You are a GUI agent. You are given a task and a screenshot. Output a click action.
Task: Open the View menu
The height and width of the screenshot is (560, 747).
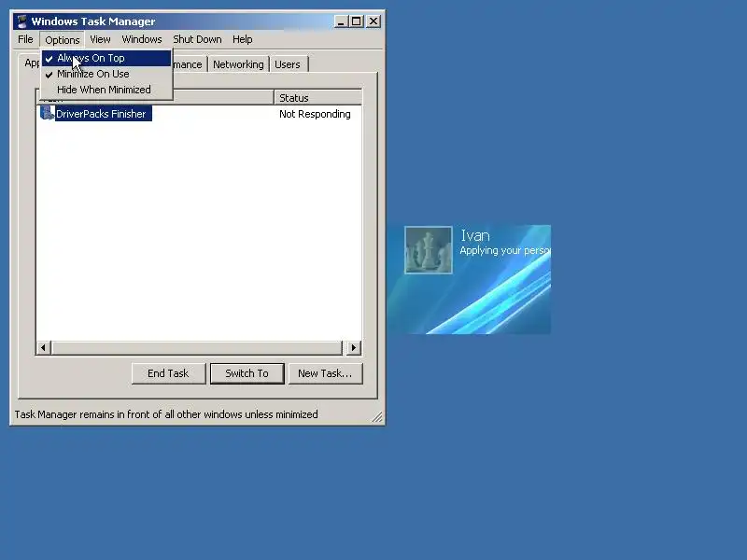coord(100,39)
